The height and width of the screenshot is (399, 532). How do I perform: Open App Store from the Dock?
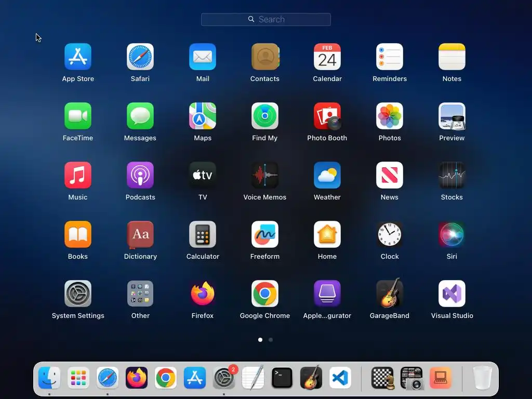coord(195,378)
